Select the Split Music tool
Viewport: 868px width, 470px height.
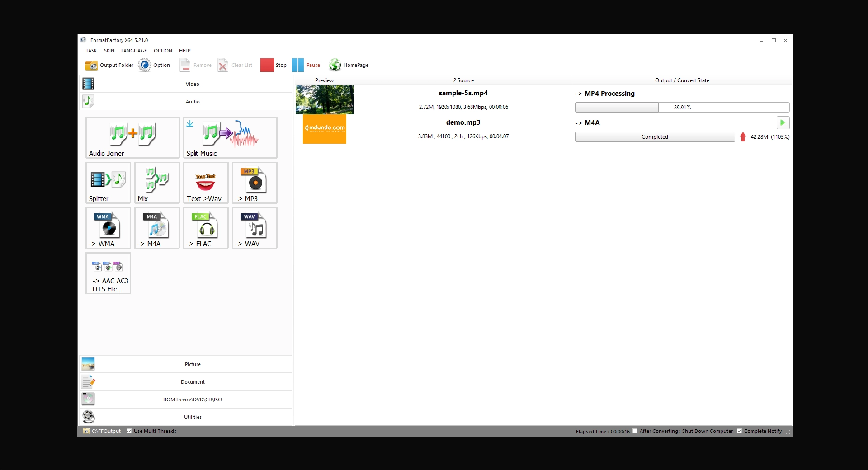(230, 137)
